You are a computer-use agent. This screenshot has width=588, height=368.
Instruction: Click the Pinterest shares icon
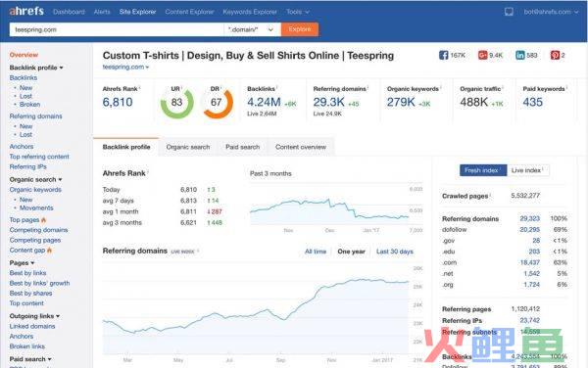(x=555, y=56)
